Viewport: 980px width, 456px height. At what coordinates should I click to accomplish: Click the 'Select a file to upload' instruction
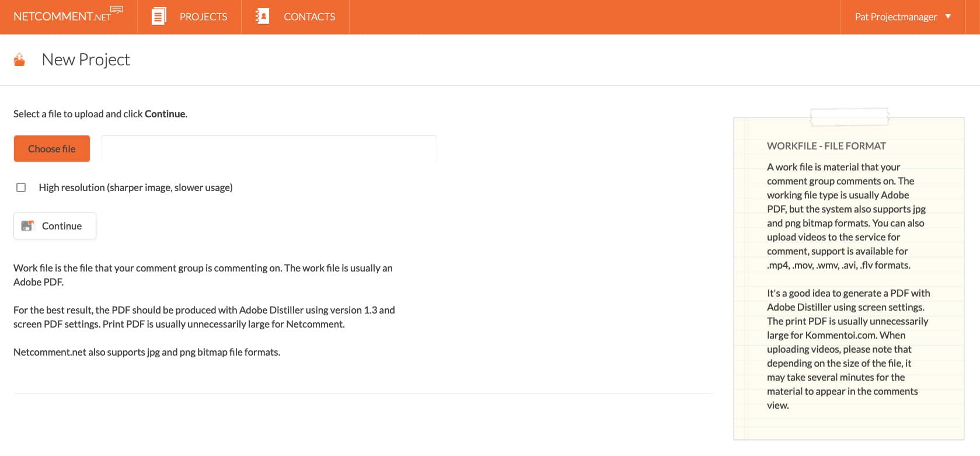(x=100, y=114)
